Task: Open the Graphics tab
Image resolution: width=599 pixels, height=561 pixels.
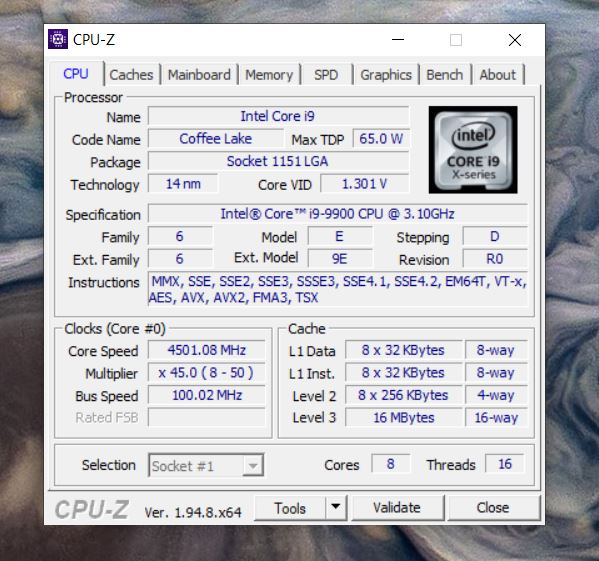Action: pyautogui.click(x=386, y=74)
